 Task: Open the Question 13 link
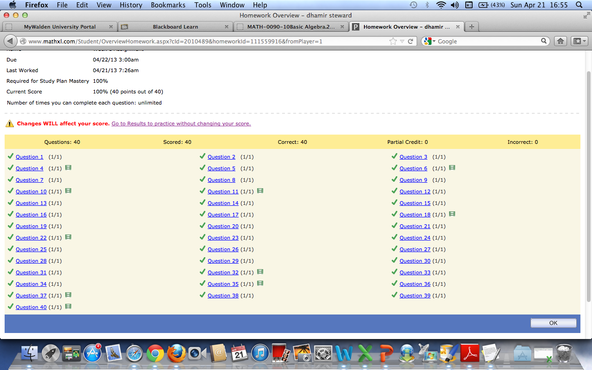tap(31, 203)
